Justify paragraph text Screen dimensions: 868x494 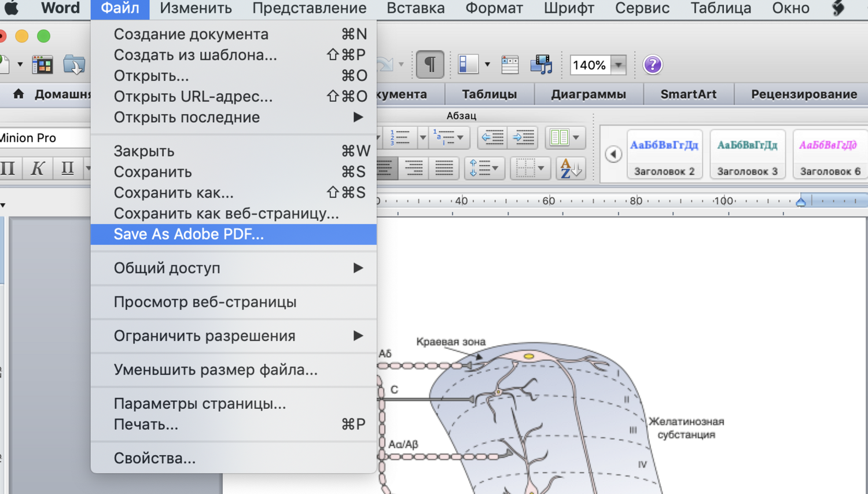tap(444, 169)
